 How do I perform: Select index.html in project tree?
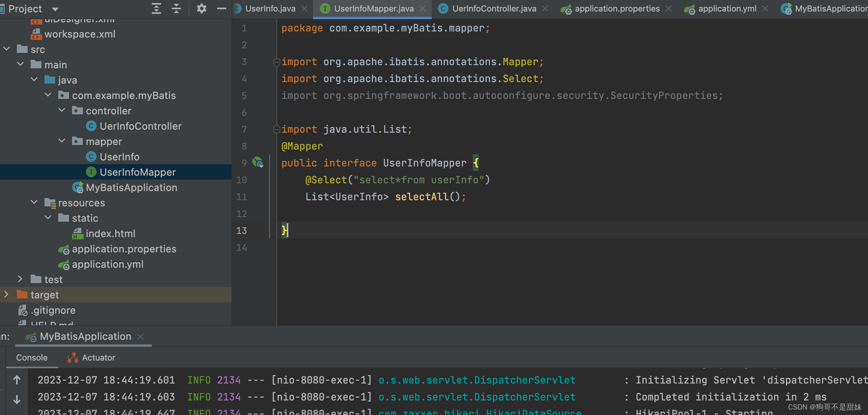pos(110,234)
